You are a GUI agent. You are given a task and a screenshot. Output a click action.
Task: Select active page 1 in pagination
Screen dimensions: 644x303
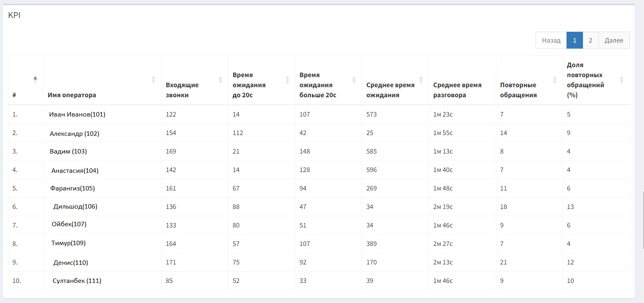point(575,40)
